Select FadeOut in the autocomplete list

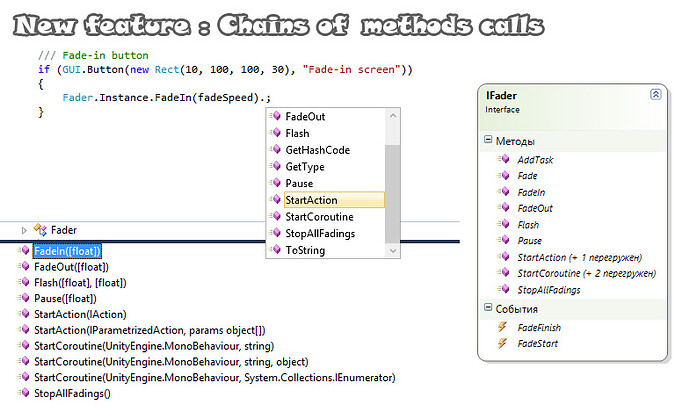click(x=305, y=117)
